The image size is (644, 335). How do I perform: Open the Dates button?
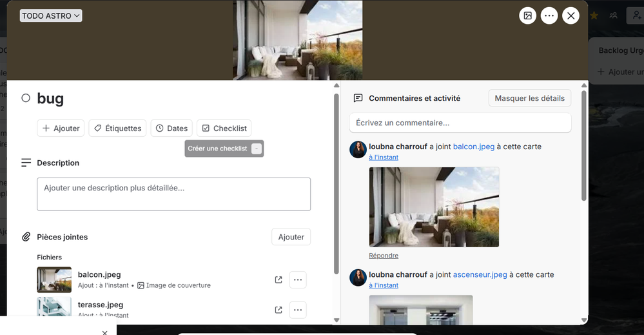171,128
